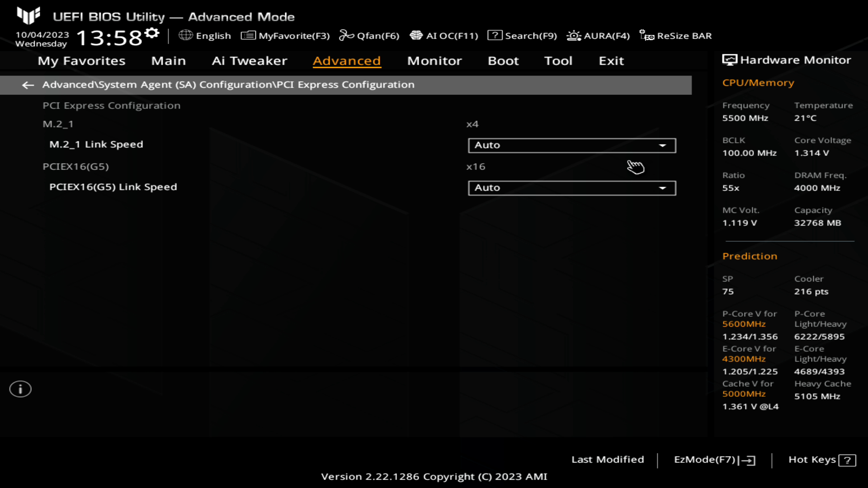Viewport: 868px width, 488px height.
Task: Click the 10/04/2023 date
Action: 42,35
